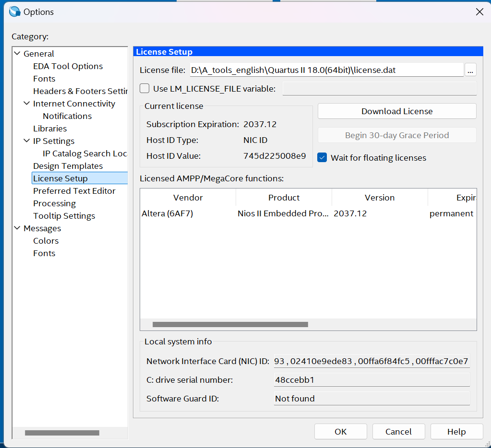Click the licensed functions horizontal scrollbar
This screenshot has width=491, height=448.
tap(230, 324)
